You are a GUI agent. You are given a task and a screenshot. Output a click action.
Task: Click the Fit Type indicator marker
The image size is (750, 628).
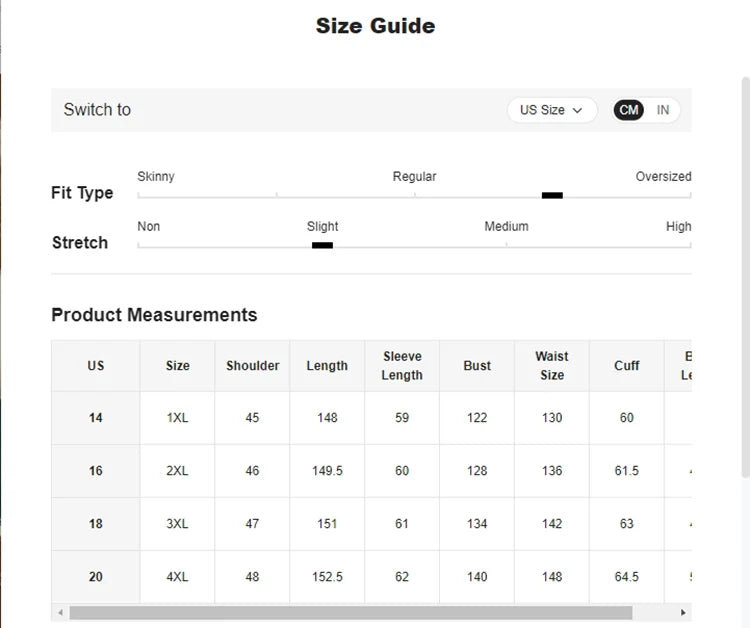[552, 196]
